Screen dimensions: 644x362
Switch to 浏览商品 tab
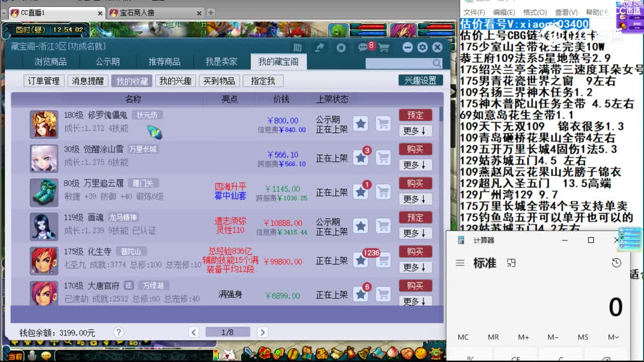pyautogui.click(x=50, y=62)
